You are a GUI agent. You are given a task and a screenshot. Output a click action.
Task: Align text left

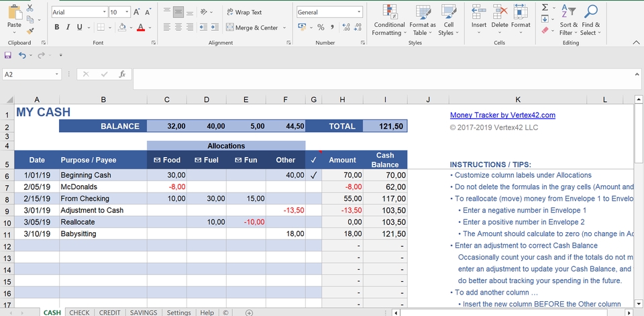[x=167, y=28]
